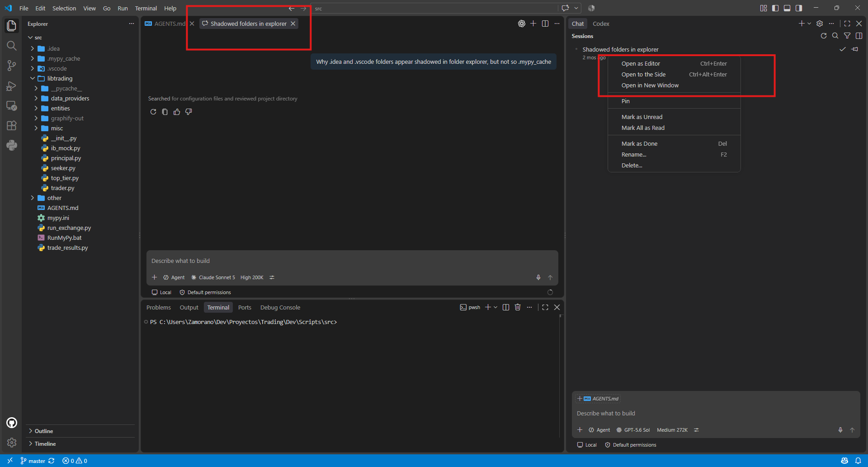Click the OpenAI icon in editor toolbar
The height and width of the screenshot is (467, 868).
click(522, 24)
